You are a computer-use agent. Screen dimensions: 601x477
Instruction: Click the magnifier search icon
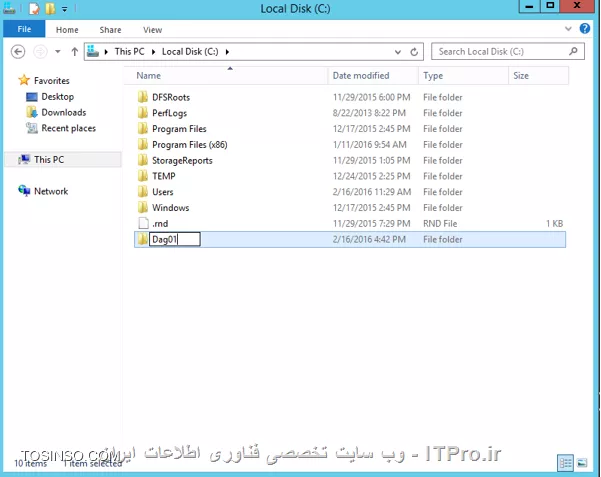(573, 51)
